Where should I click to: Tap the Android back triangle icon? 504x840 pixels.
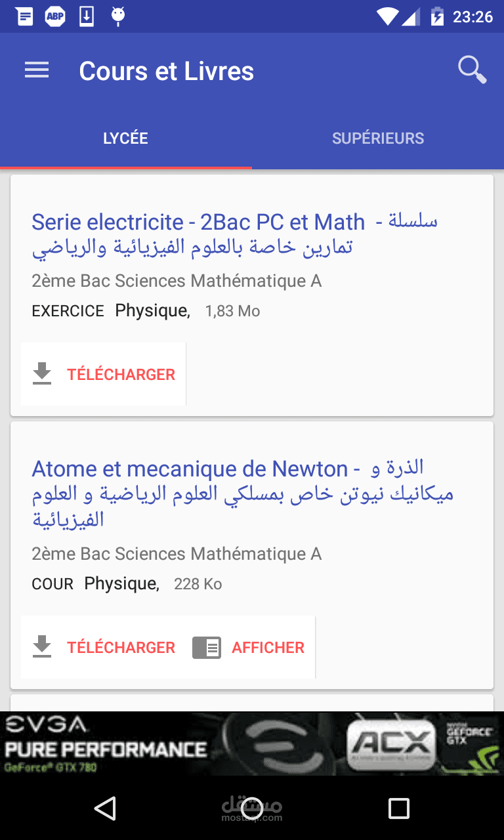[x=105, y=808]
